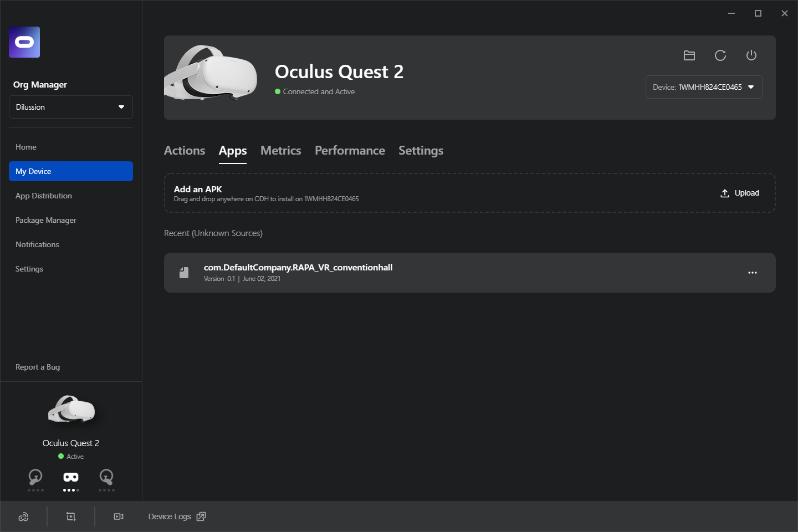Select My Device in sidebar
The height and width of the screenshot is (532, 798).
[x=71, y=171]
